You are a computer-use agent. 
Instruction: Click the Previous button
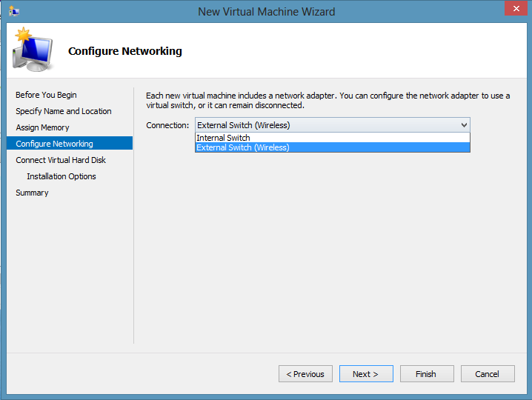tap(305, 374)
